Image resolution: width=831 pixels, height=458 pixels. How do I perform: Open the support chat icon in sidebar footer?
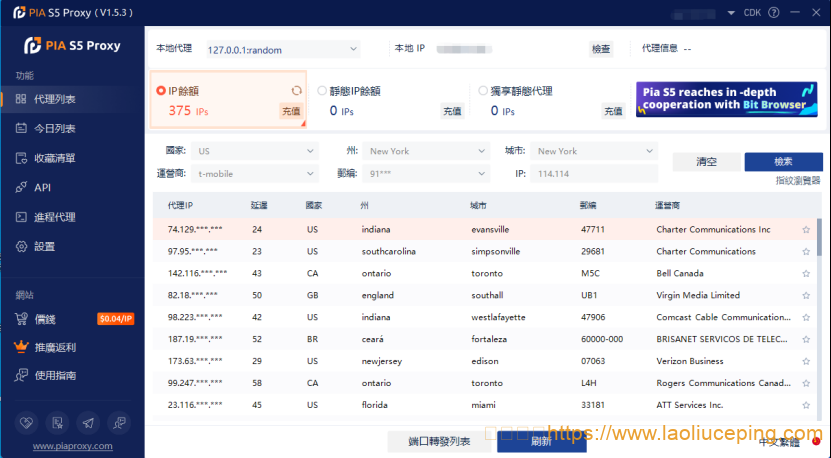119,422
